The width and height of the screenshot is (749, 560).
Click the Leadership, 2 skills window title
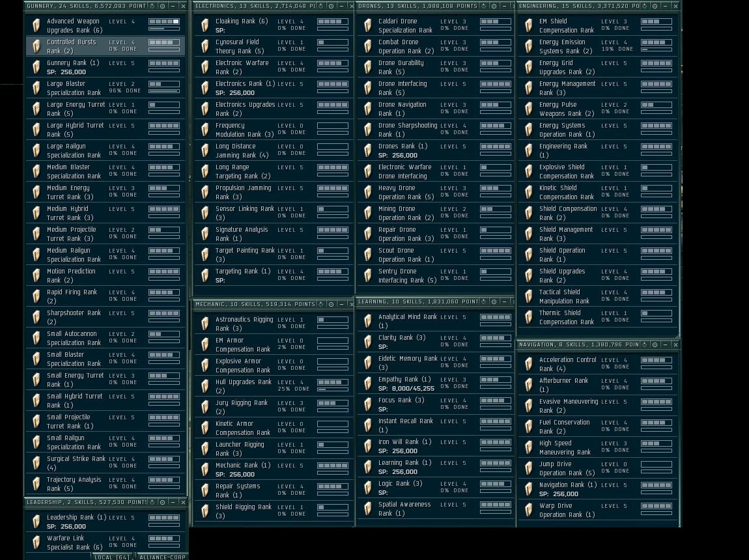(87, 502)
